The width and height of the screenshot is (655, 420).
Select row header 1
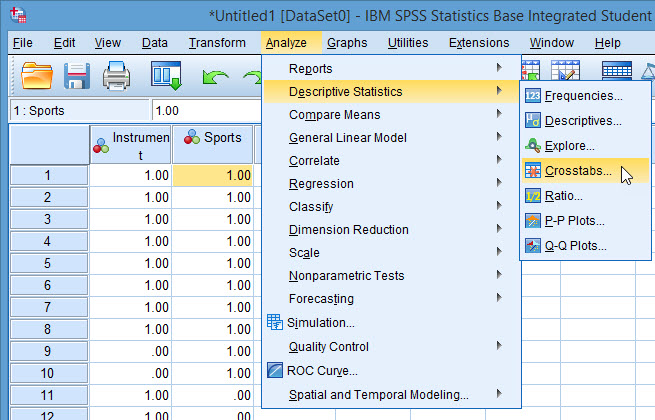[49, 175]
